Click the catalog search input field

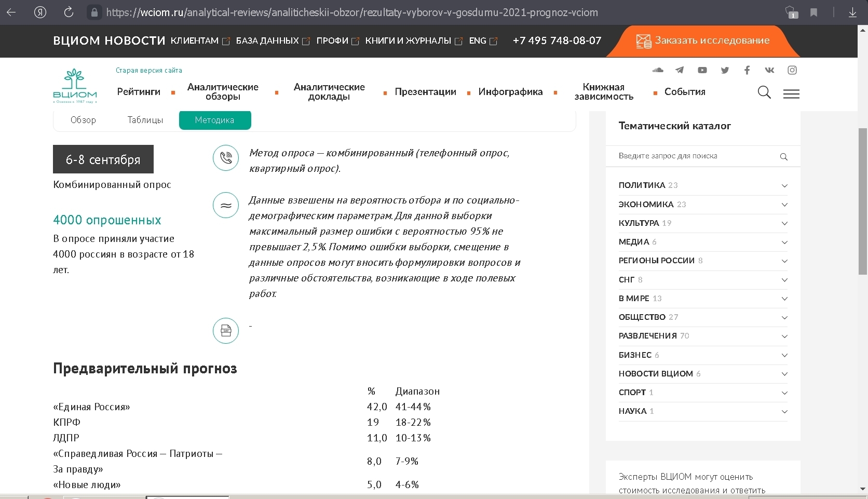click(696, 156)
